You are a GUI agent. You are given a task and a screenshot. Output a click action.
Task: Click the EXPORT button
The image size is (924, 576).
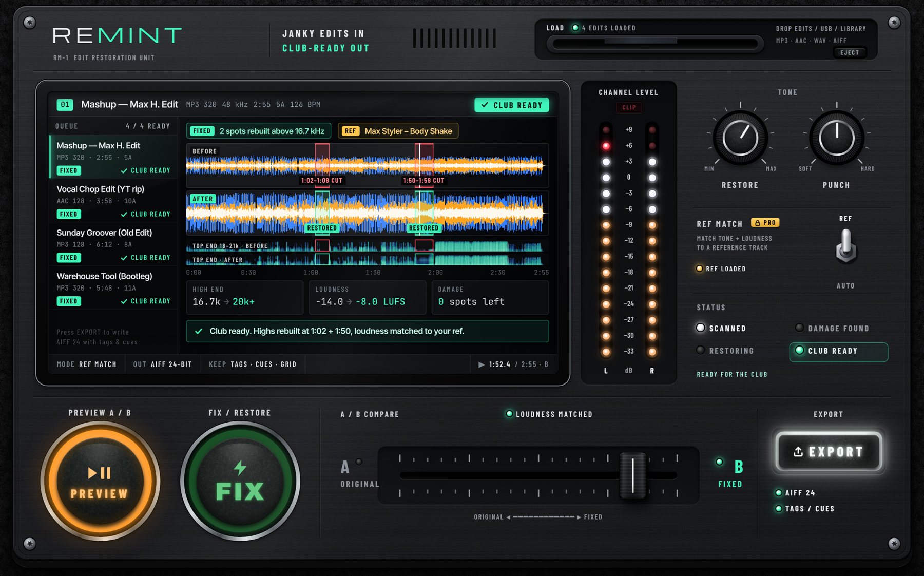click(x=829, y=452)
